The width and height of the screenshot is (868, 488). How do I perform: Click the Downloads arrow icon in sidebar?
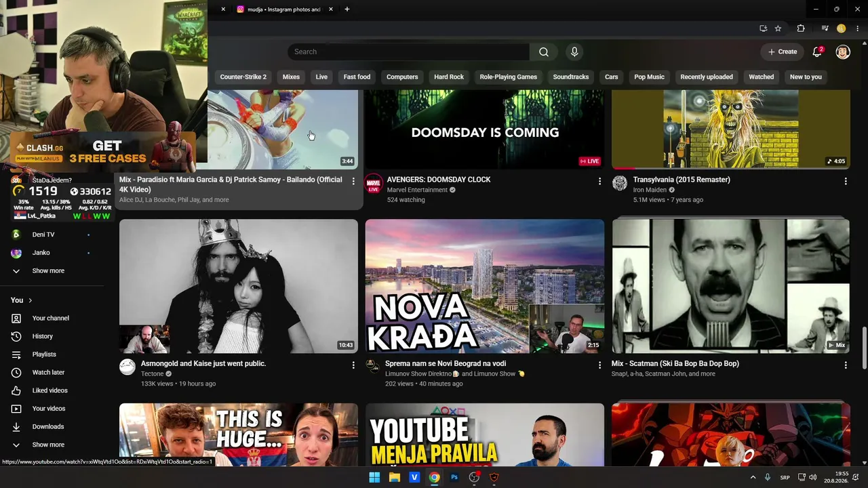click(16, 426)
